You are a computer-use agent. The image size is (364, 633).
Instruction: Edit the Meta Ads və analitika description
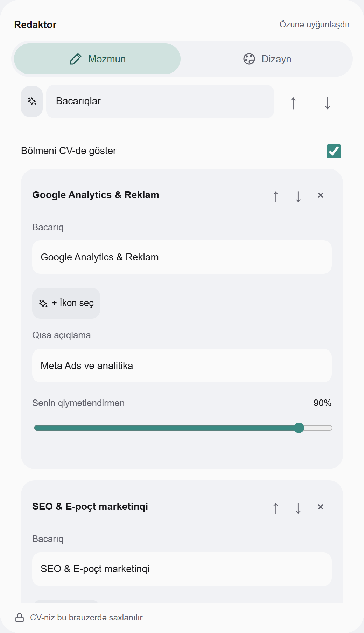[x=182, y=366]
